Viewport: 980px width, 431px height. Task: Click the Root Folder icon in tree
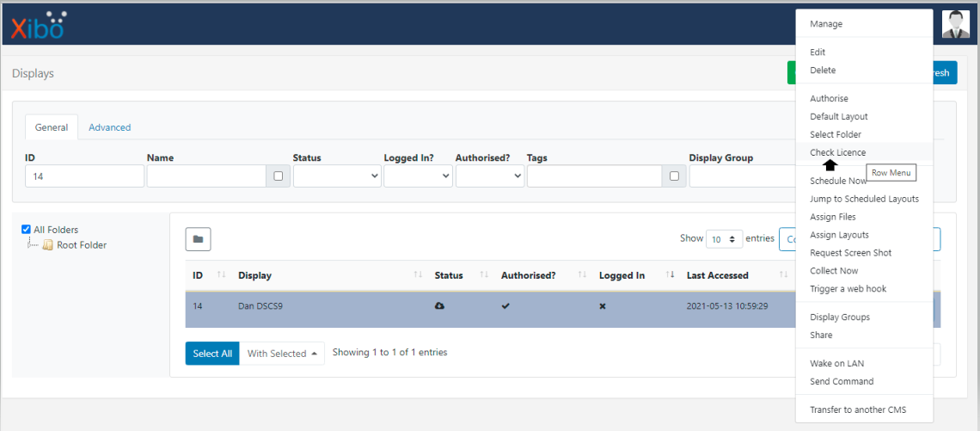coord(48,245)
